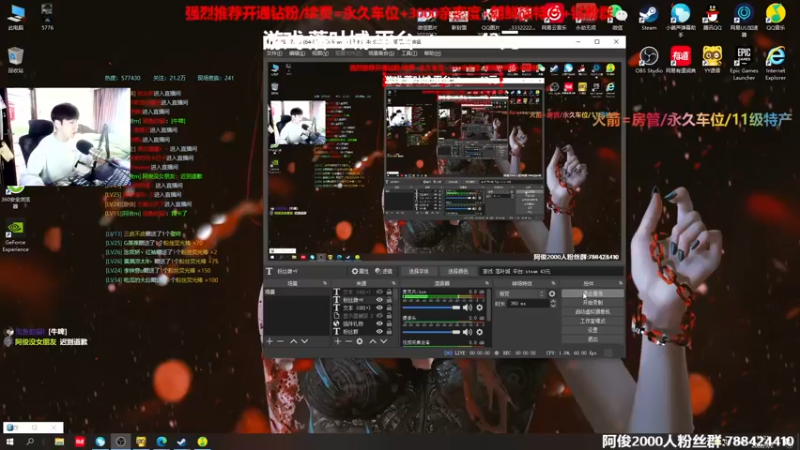Open the 文件(F) menu in OBS
Viewport: 800px width, 450px height.
274,54
